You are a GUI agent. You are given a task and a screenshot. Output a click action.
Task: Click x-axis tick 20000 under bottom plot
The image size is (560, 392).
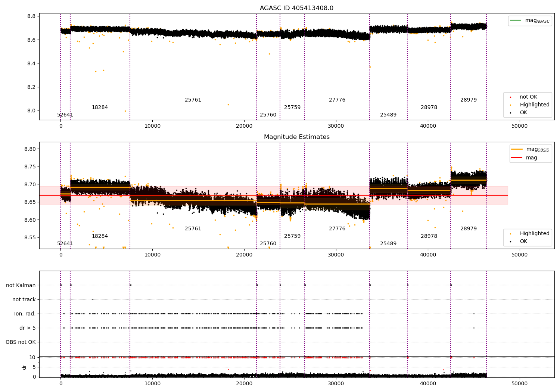(x=244, y=384)
